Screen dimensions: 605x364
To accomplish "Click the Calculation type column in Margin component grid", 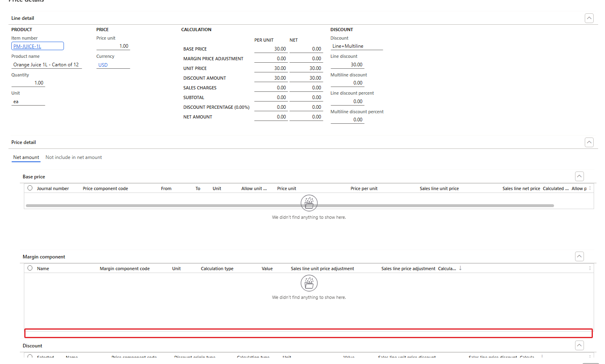I will 217,269.
